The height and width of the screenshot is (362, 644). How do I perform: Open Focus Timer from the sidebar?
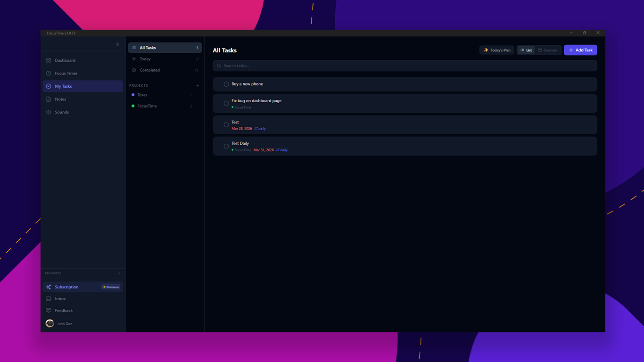pos(83,74)
